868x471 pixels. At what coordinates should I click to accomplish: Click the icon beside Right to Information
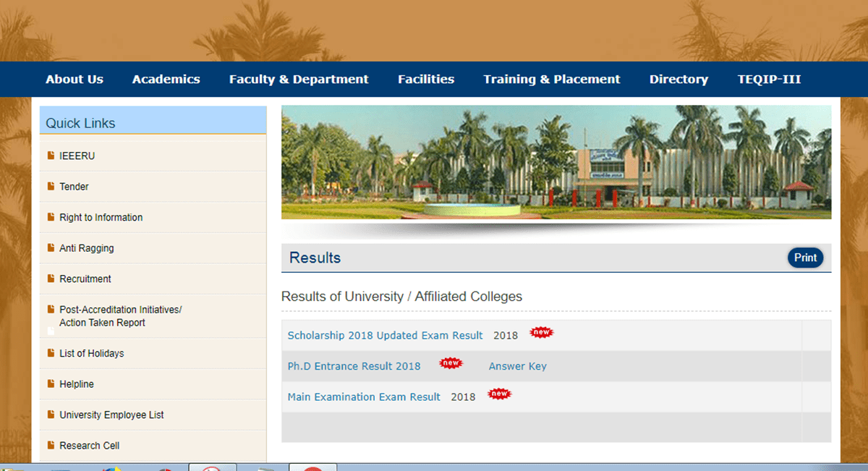pos(51,217)
